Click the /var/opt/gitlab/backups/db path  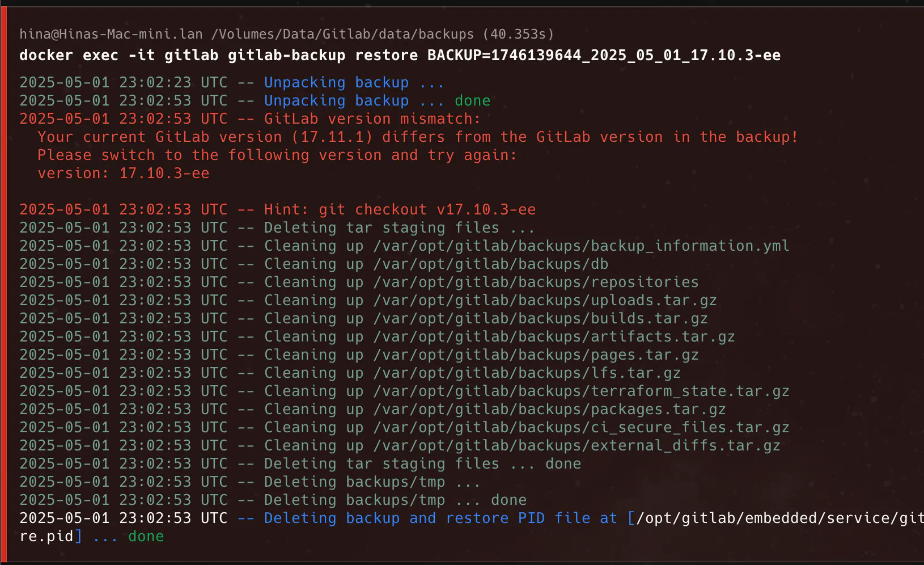(490, 264)
